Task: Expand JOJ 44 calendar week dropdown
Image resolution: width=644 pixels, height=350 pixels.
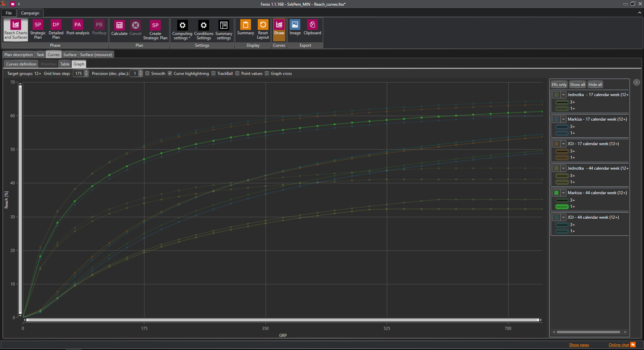Action: (563, 217)
